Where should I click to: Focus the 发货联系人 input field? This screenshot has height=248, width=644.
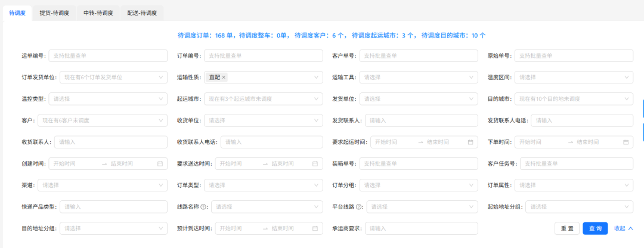pyautogui.click(x=422, y=120)
